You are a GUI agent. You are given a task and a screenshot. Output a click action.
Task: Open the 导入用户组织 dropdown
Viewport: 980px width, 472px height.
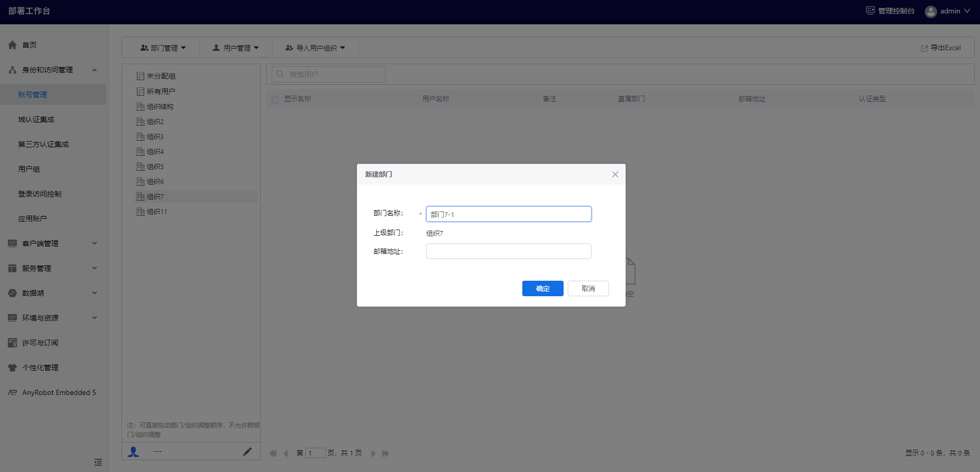click(x=315, y=48)
